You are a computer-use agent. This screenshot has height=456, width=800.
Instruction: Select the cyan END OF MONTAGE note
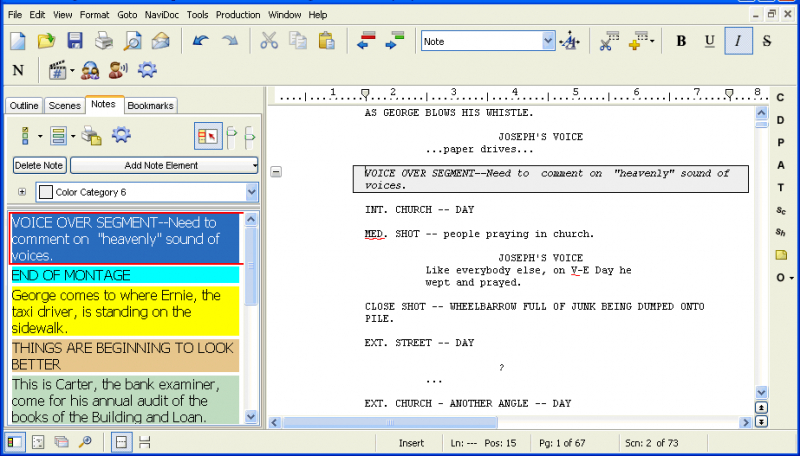(125, 275)
